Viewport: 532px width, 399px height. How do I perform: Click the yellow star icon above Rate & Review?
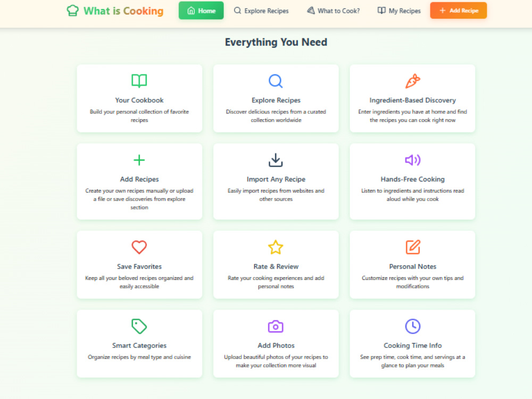(276, 247)
